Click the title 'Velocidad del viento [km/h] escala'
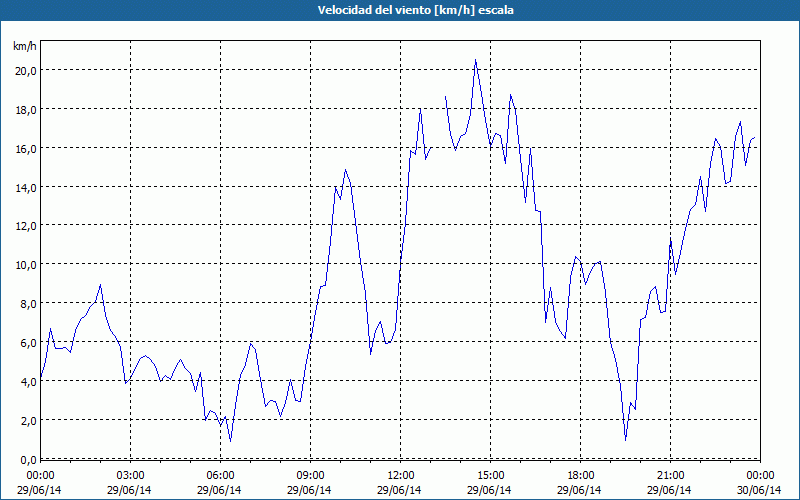 pyautogui.click(x=415, y=10)
